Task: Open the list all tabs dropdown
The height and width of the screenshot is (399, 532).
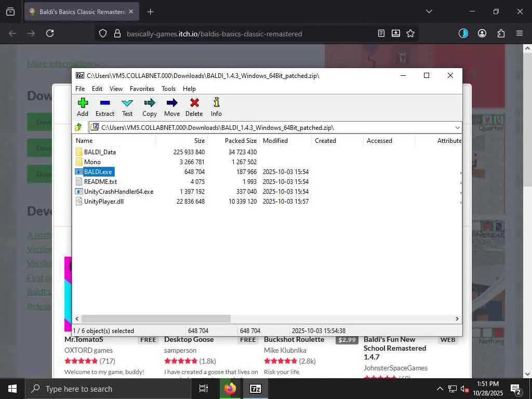Action: 429,11
